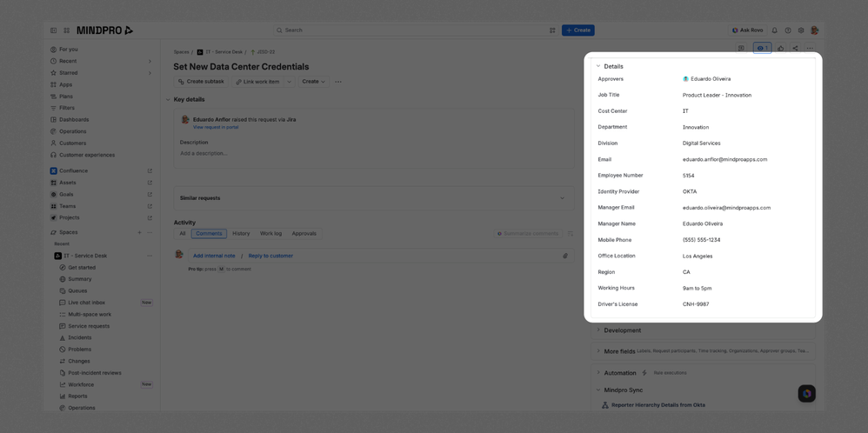Open Spaces more options ellipsis

[x=150, y=232]
